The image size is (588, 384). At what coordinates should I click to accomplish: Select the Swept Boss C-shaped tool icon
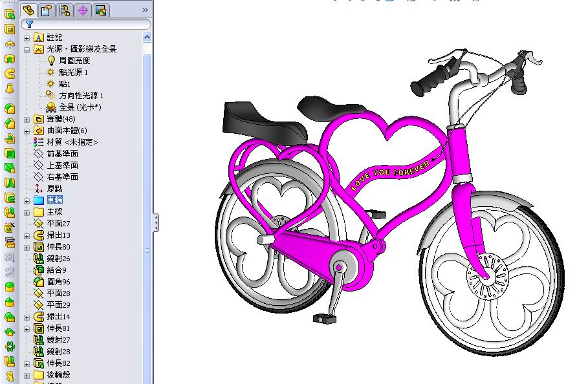pos(10,74)
